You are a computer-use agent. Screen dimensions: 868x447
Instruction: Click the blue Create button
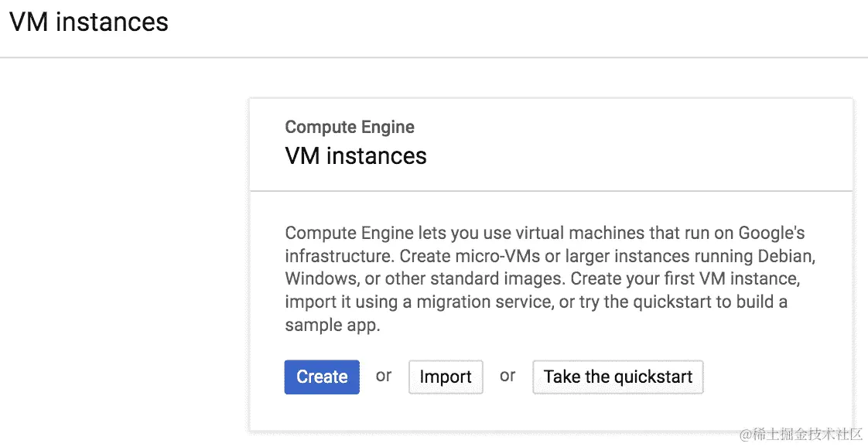(x=322, y=377)
